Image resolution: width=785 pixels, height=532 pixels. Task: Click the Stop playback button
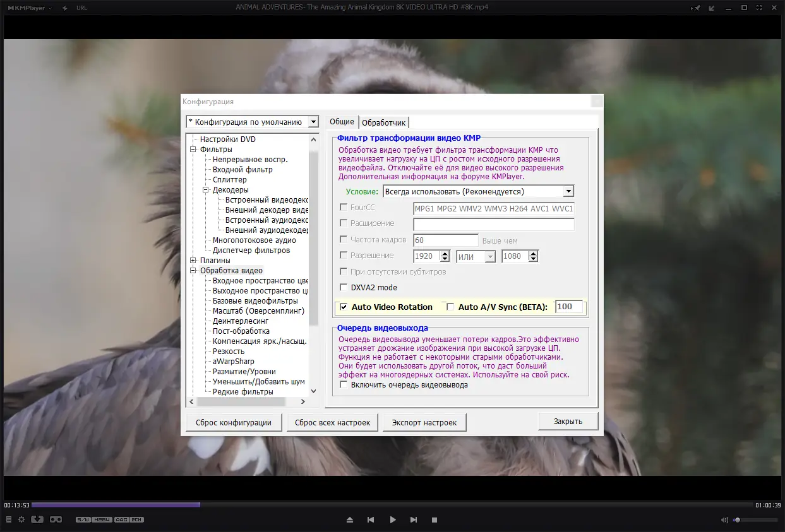(434, 520)
